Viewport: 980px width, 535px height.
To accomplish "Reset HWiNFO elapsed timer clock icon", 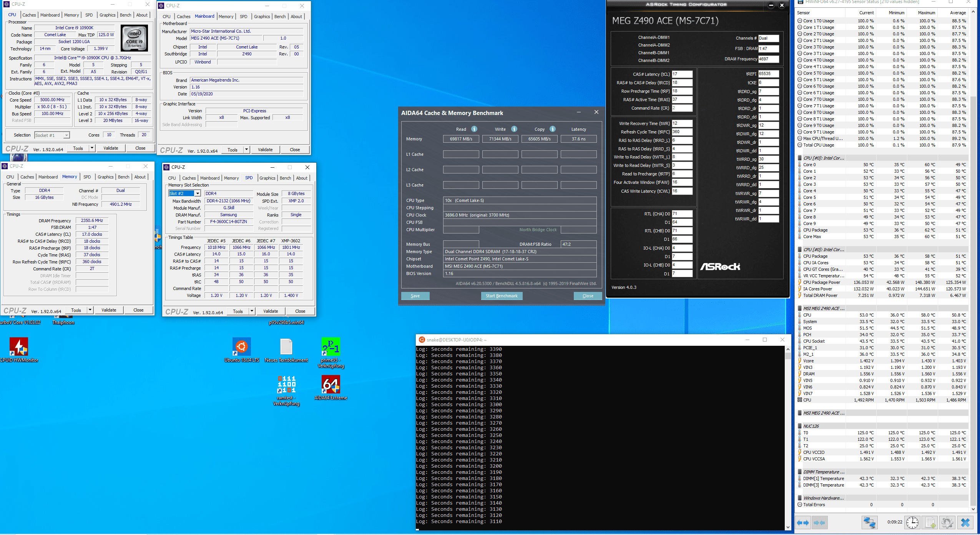I will pyautogui.click(x=912, y=522).
